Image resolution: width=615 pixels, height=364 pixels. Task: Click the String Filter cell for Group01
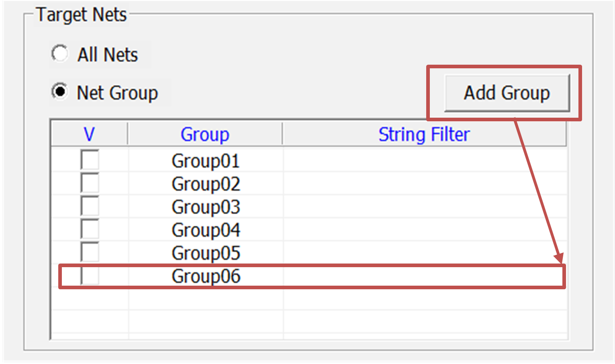click(x=424, y=161)
